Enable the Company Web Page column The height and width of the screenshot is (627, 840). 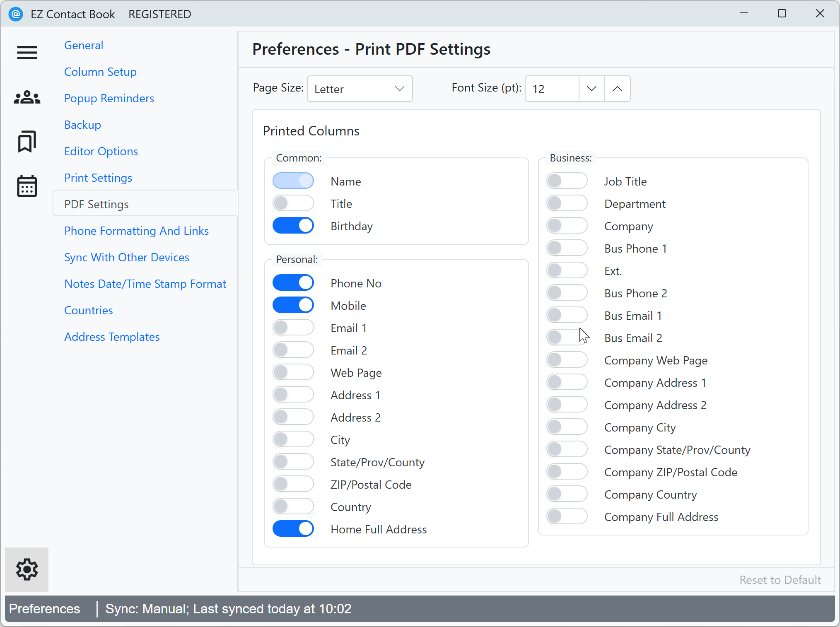coord(567,359)
